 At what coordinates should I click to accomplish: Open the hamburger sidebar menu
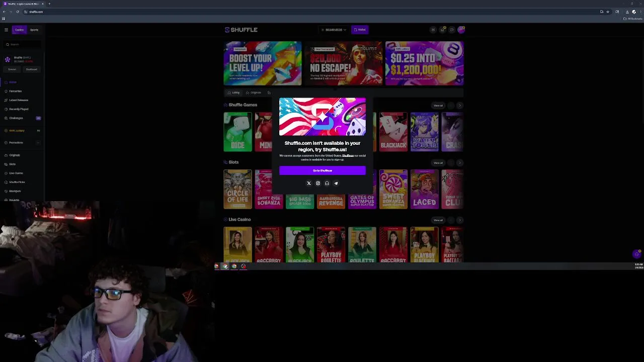pos(6,30)
